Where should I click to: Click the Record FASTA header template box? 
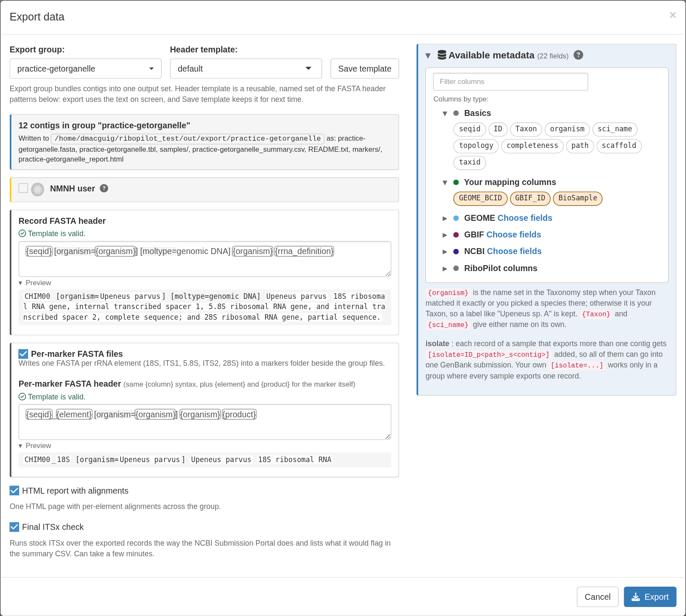(205, 259)
